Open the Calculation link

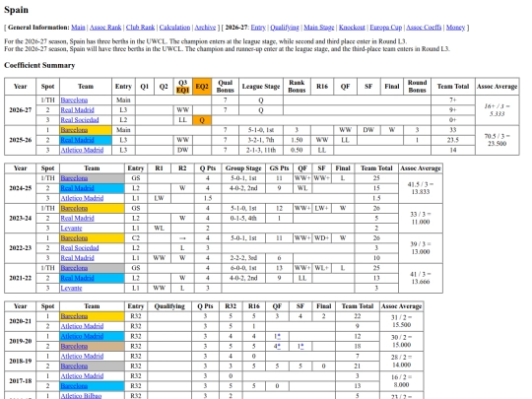pyautogui.click(x=174, y=28)
